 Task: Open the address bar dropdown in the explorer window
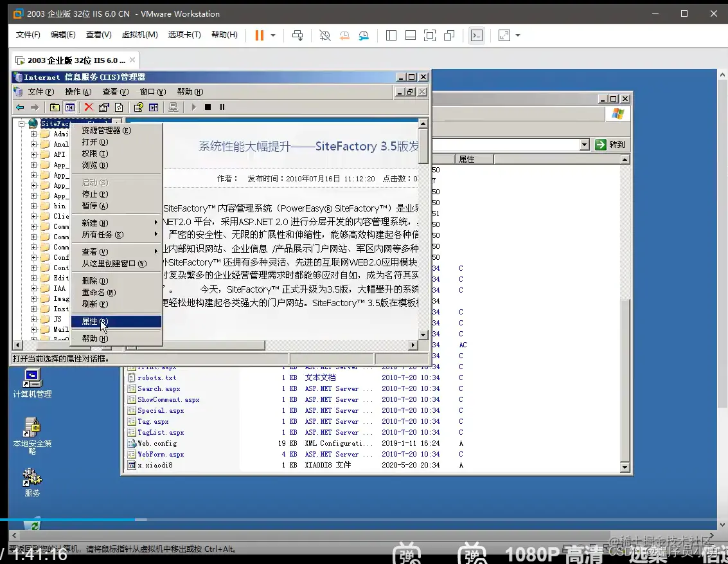[x=585, y=145]
